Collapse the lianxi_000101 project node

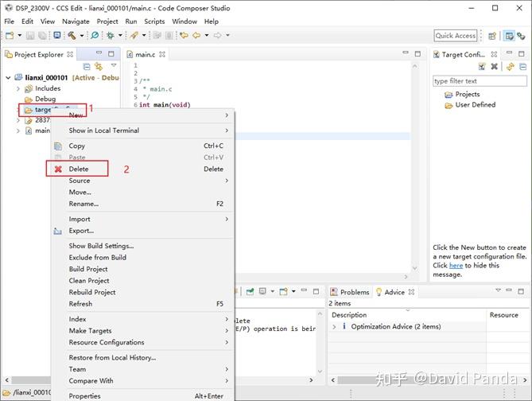8,78
